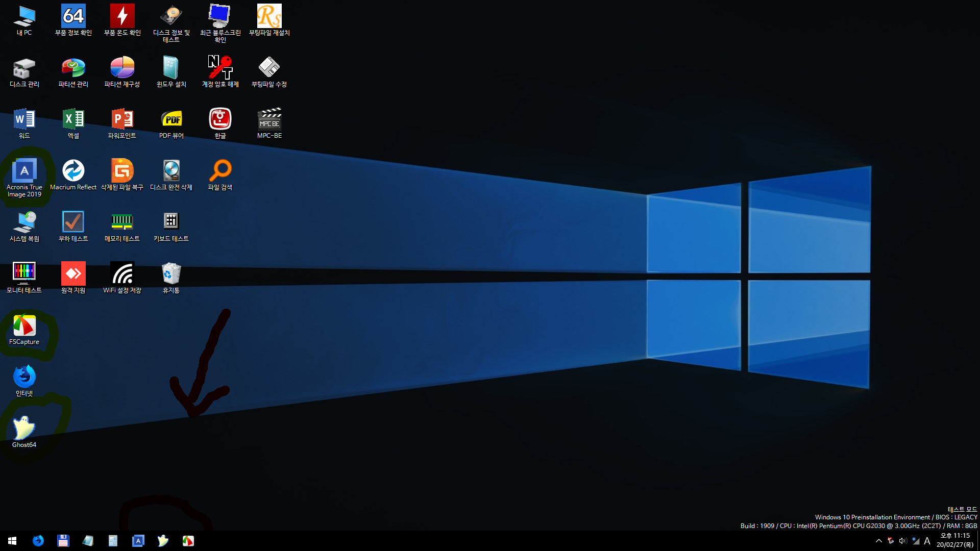
Task: Launch 시스템 복원 shortcut
Action: tap(24, 227)
